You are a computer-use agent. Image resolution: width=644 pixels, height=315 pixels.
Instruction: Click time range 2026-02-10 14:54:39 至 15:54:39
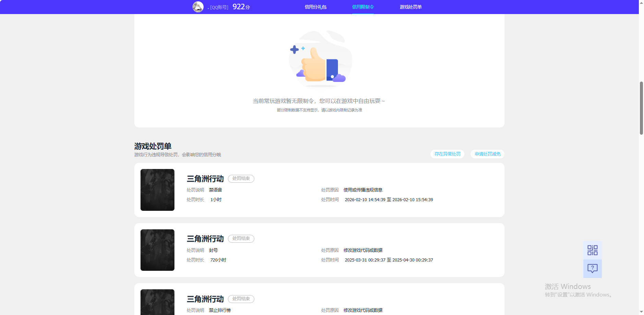389,199
